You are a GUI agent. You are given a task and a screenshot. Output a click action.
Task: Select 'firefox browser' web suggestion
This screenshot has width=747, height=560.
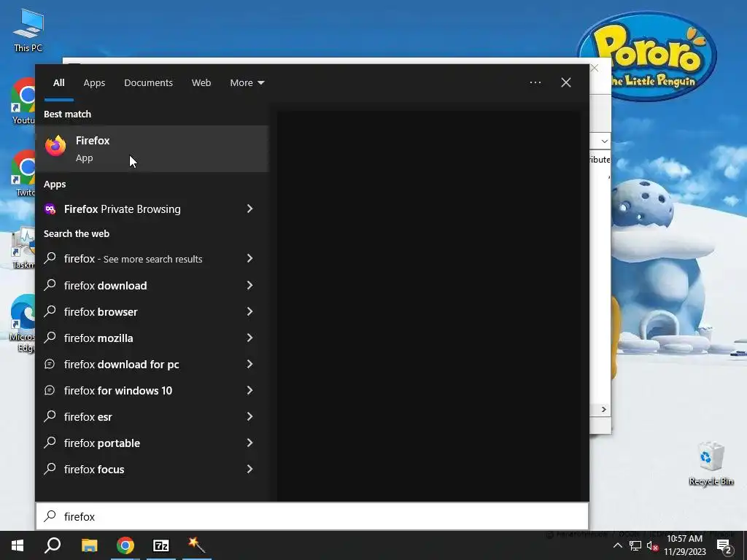[139, 311]
